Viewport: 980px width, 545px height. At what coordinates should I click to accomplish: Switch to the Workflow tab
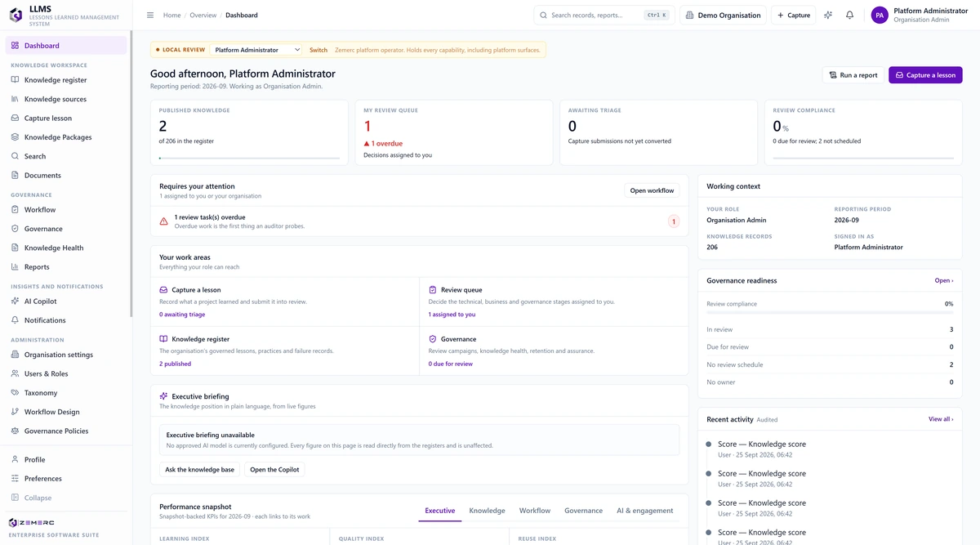click(x=535, y=511)
